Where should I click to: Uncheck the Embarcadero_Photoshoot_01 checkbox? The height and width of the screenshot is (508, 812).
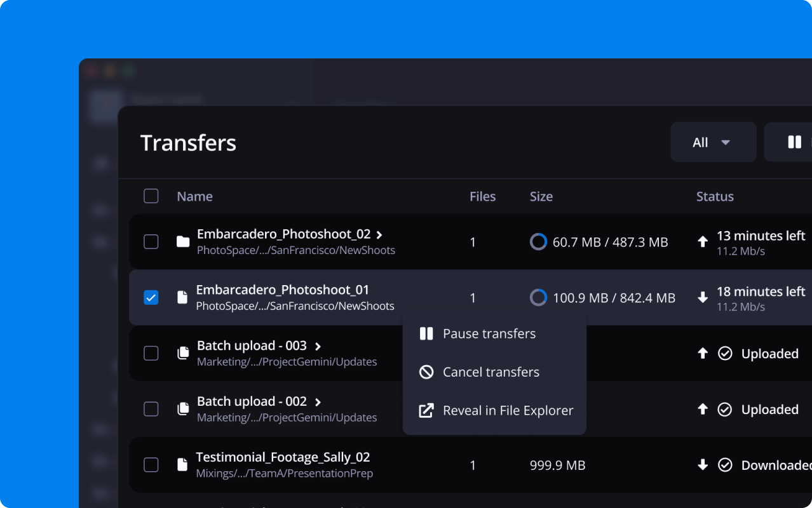click(x=151, y=297)
